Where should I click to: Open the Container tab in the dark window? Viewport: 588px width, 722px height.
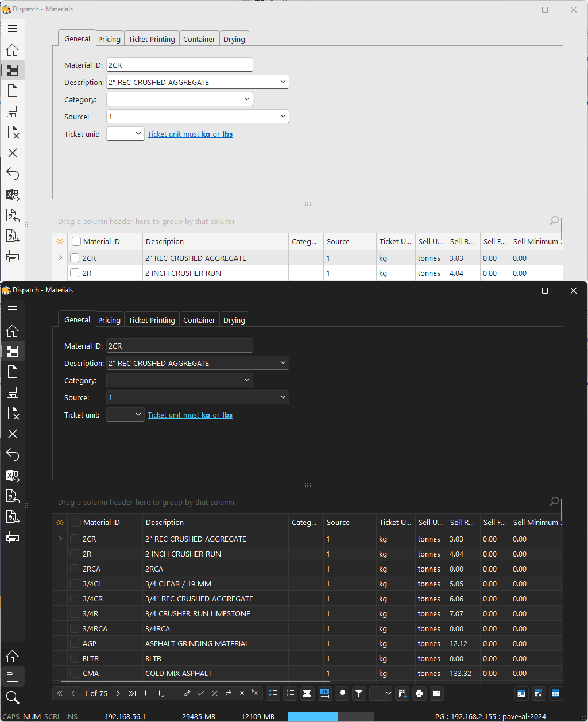(x=199, y=320)
